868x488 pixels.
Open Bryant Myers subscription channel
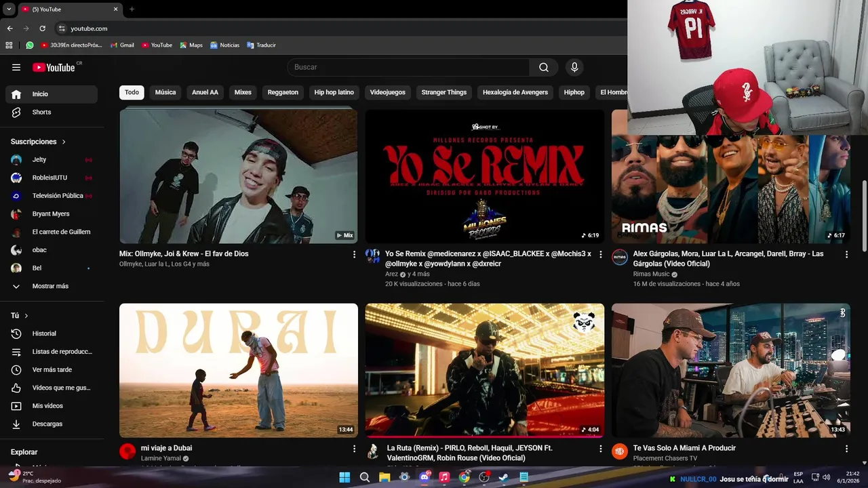pyautogui.click(x=52, y=213)
